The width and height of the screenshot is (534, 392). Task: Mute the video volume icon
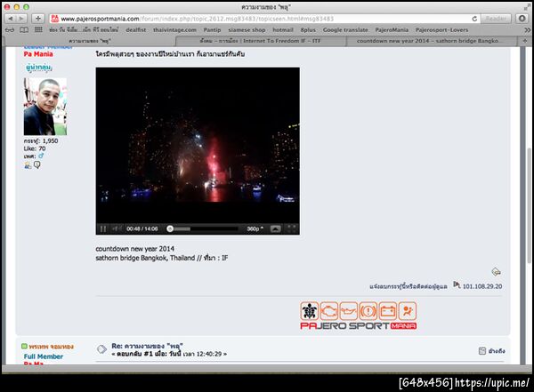116,228
